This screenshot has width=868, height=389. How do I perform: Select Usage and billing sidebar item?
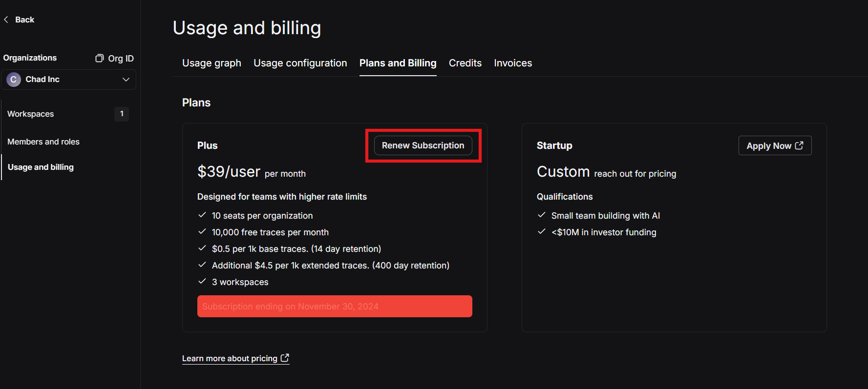(41, 167)
